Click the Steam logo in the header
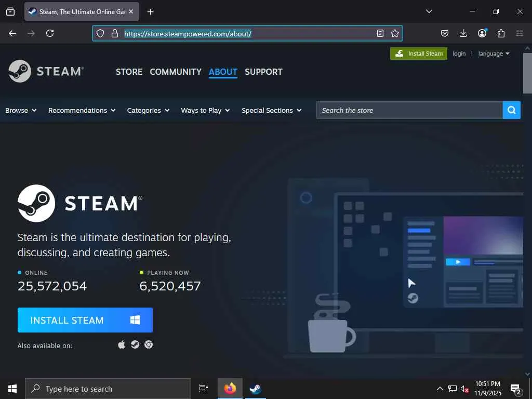The image size is (532, 399). pos(46,71)
